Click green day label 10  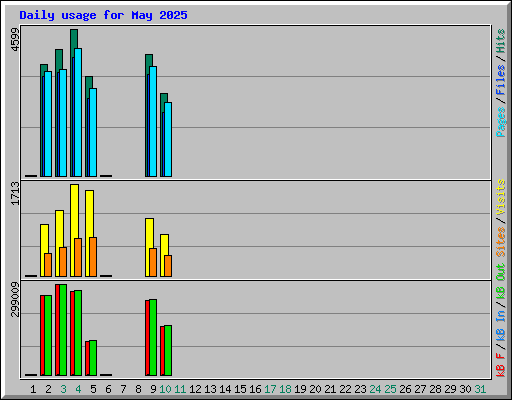pyautogui.click(x=165, y=389)
